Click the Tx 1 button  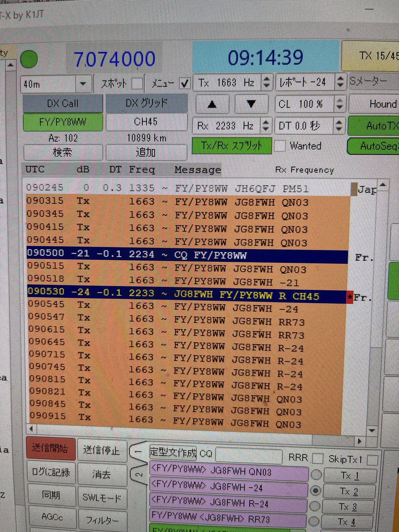[349, 476]
